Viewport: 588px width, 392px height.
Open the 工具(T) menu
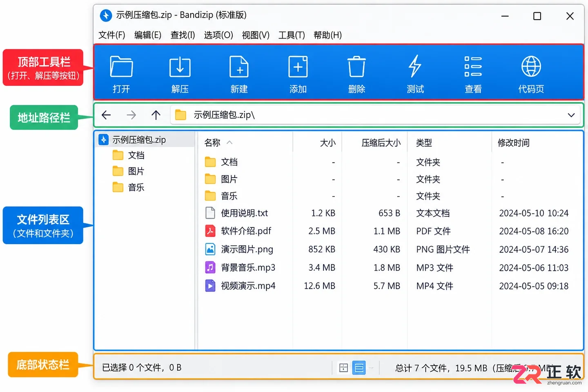click(x=292, y=35)
